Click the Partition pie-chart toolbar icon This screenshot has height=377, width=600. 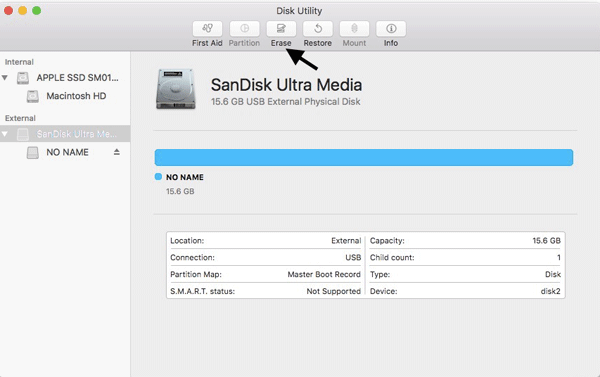tap(244, 28)
